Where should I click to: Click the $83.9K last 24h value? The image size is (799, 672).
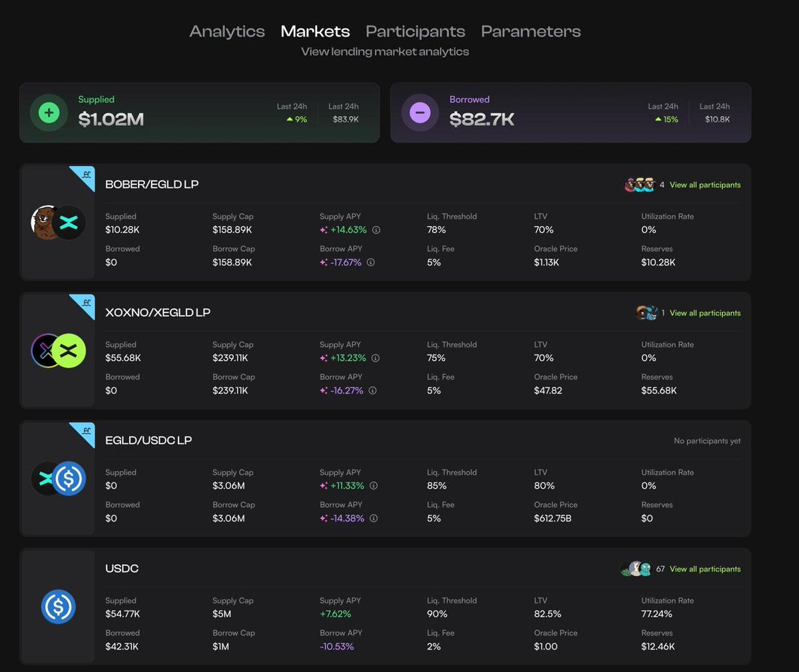pyautogui.click(x=346, y=119)
